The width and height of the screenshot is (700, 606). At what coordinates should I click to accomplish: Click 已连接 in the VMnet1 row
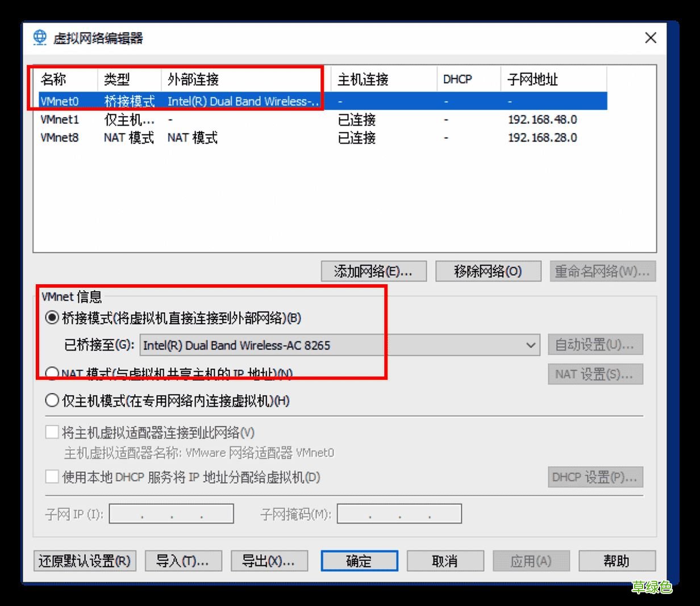[357, 120]
